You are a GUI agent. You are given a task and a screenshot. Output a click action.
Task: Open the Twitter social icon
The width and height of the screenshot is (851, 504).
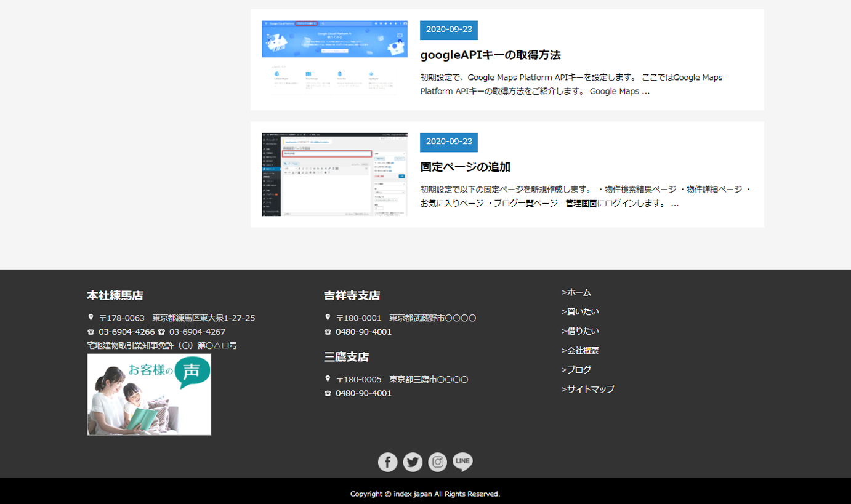[413, 462]
